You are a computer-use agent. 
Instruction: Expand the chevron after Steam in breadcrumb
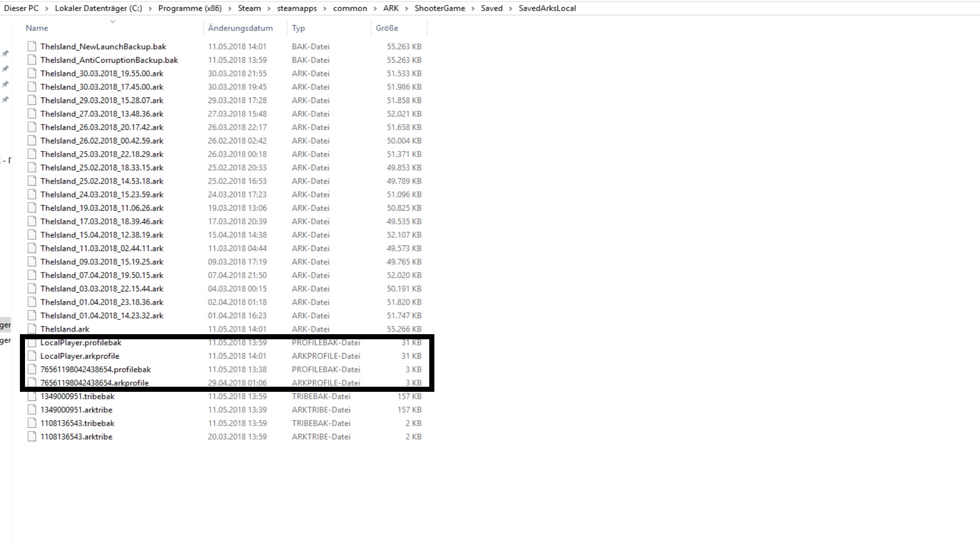click(x=269, y=9)
